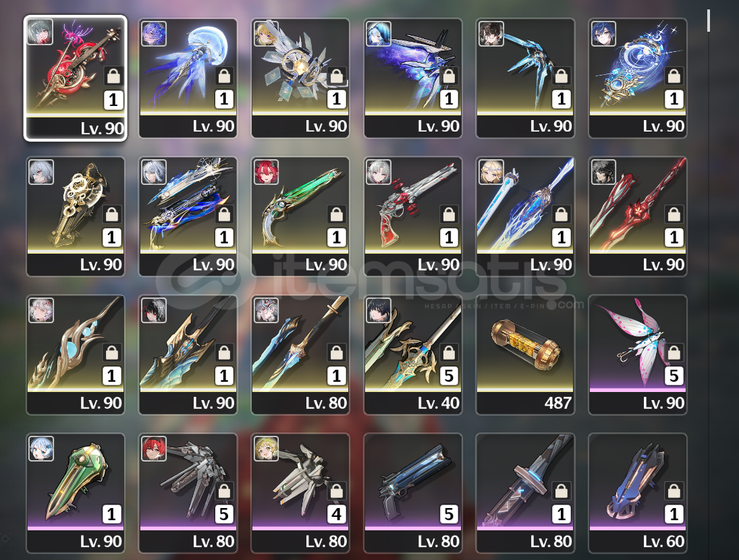Click the inventory scrollbar handle on the right

coord(709,21)
